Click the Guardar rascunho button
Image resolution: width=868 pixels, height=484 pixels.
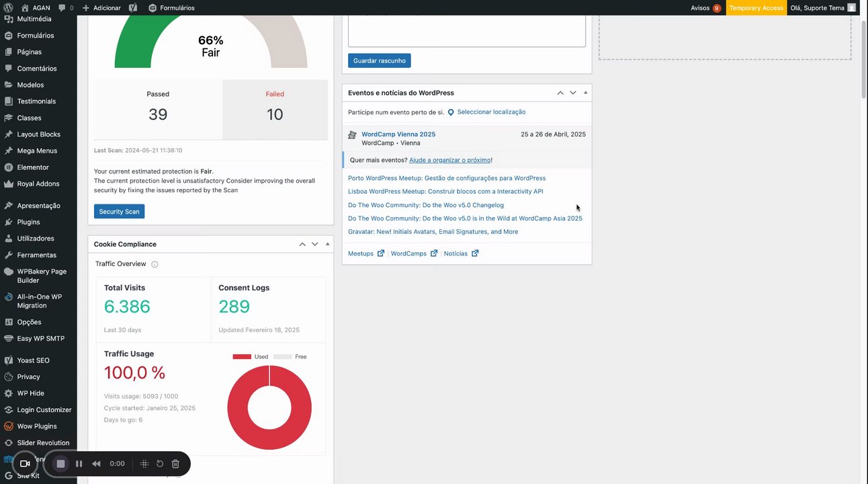[380, 61]
